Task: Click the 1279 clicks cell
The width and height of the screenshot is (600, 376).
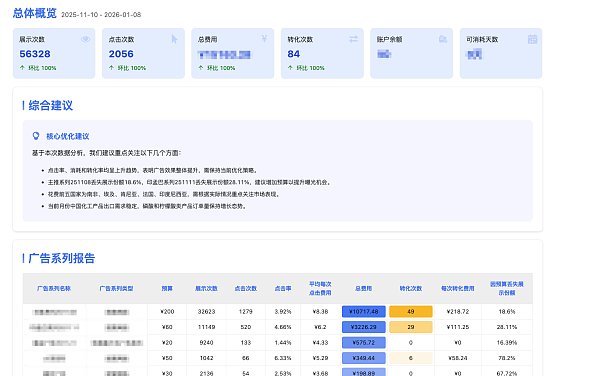Action: (246, 311)
